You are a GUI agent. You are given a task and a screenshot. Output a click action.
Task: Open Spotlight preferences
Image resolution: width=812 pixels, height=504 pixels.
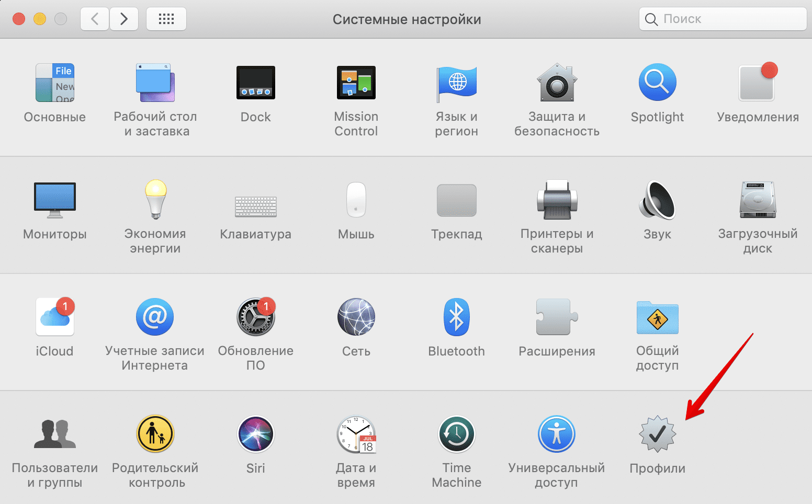click(x=657, y=83)
